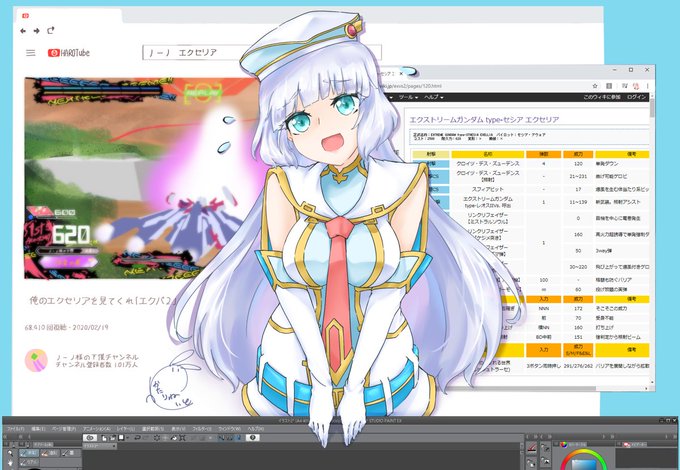The width and height of the screenshot is (680, 470).
Task: Select the magnifier tool in the tool palette
Action: [x=10, y=453]
